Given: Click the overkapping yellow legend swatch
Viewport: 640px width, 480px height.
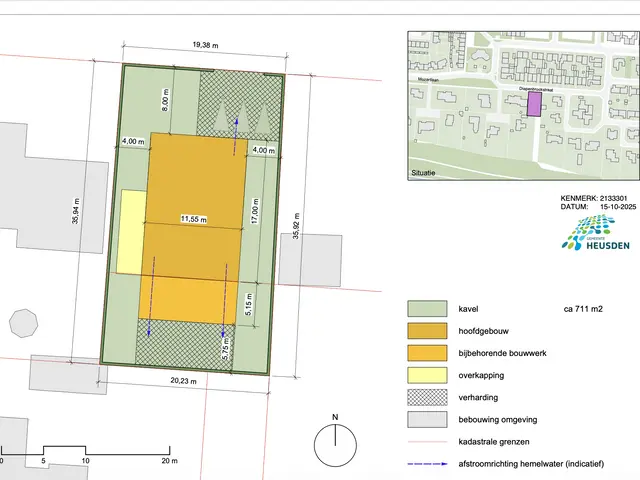Looking at the screenshot, I should (427, 375).
